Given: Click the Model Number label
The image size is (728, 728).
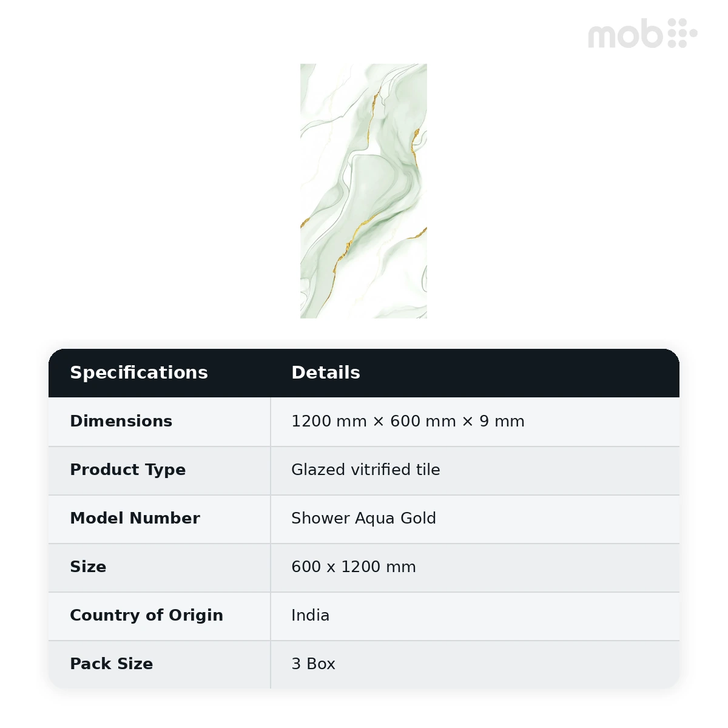Looking at the screenshot, I should (x=135, y=518).
